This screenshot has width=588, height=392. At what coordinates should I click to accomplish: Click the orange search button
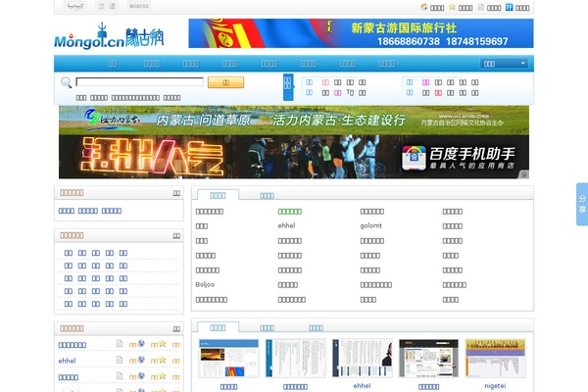tap(225, 82)
